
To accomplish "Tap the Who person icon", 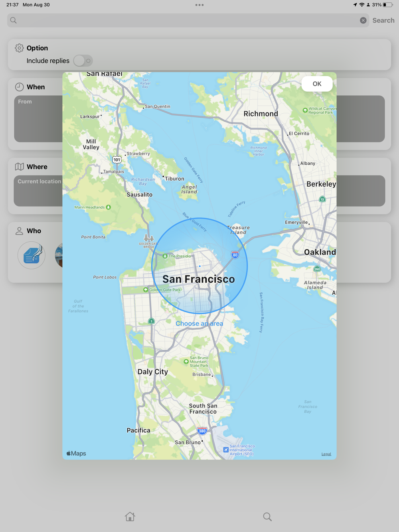I will click(19, 231).
